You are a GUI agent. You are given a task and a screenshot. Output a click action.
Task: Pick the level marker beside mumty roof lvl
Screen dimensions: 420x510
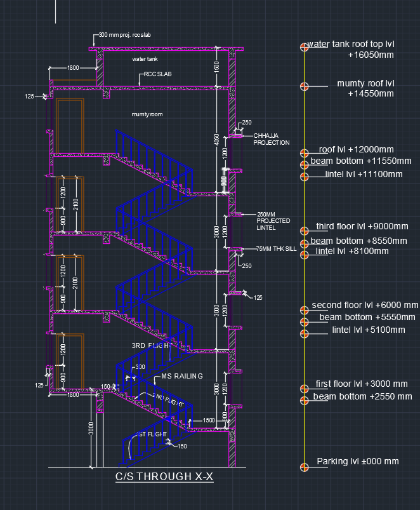coord(304,86)
